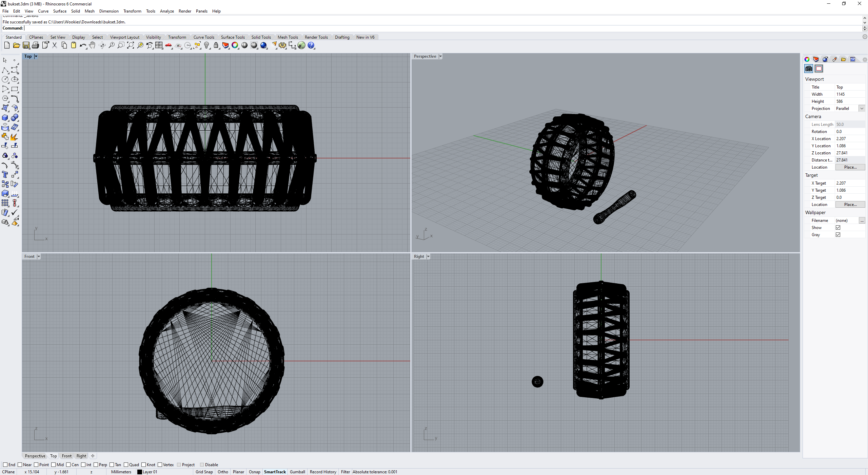This screenshot has width=868, height=475.
Task: Enable the End object snap checkbox
Action: click(5, 465)
